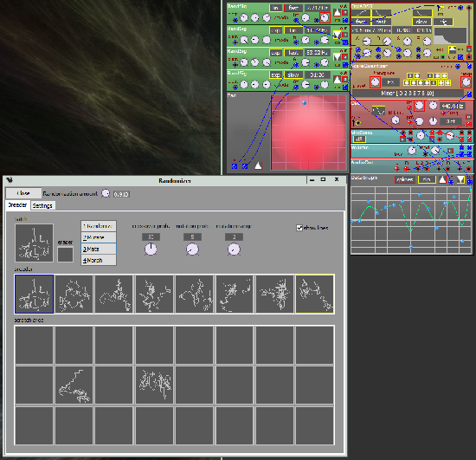Toggle the show lines checkbox

pyautogui.click(x=299, y=228)
